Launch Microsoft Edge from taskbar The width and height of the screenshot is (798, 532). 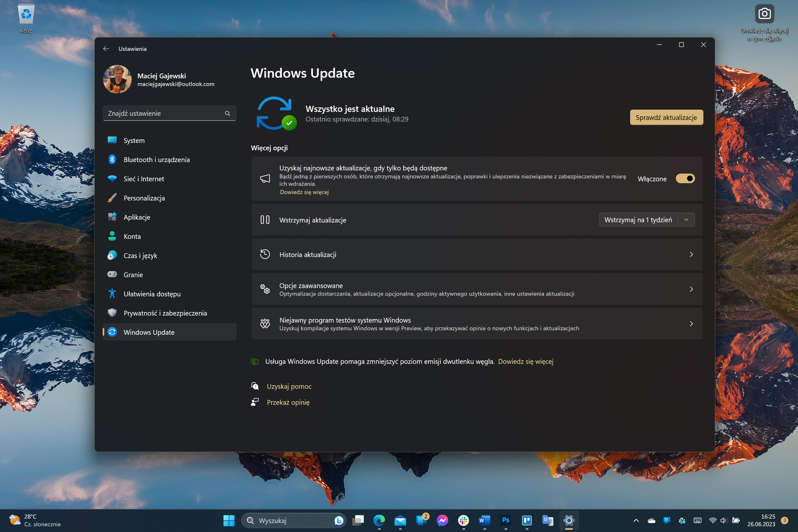click(x=379, y=520)
